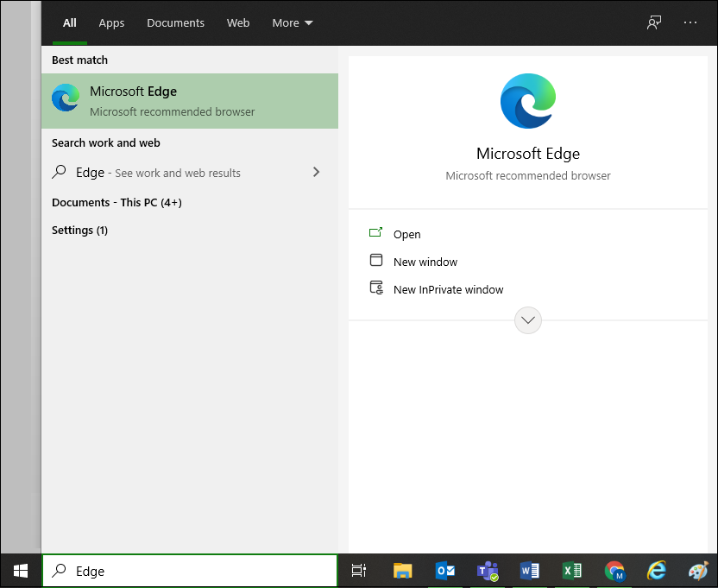Expand the More filter dropdown
Image resolution: width=718 pixels, height=588 pixels.
click(293, 23)
